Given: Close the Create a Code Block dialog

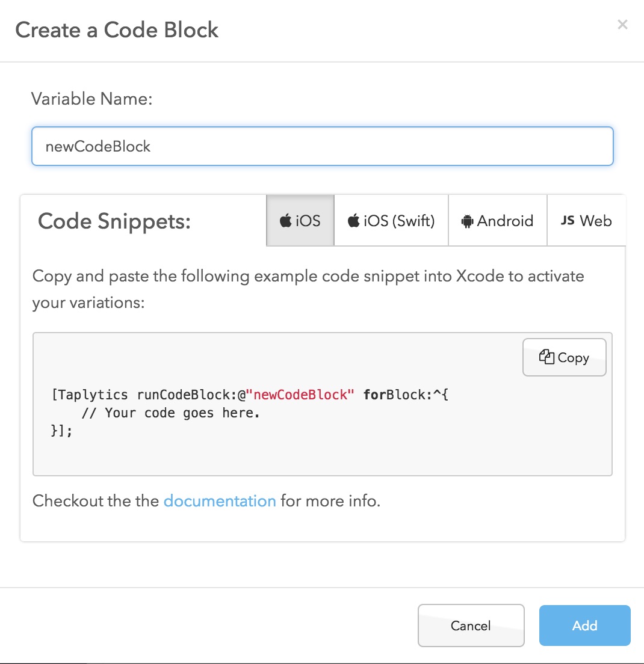Looking at the screenshot, I should [x=622, y=25].
